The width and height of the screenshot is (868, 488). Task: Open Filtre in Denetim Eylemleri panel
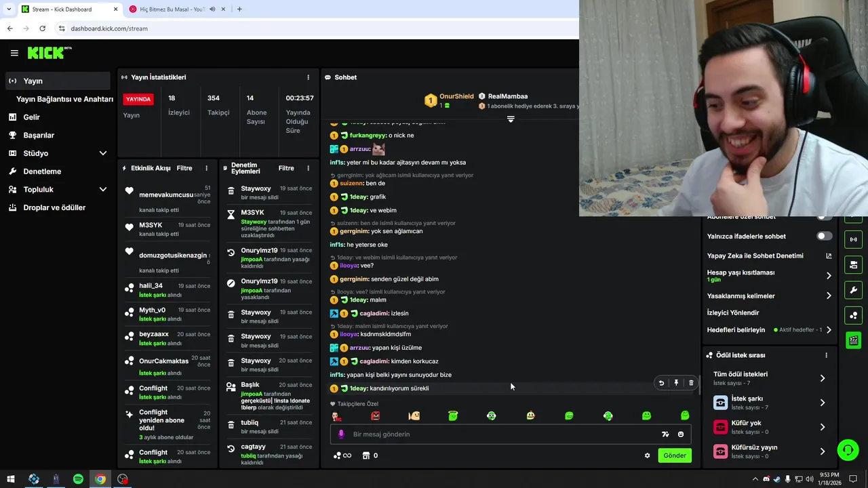pos(286,168)
